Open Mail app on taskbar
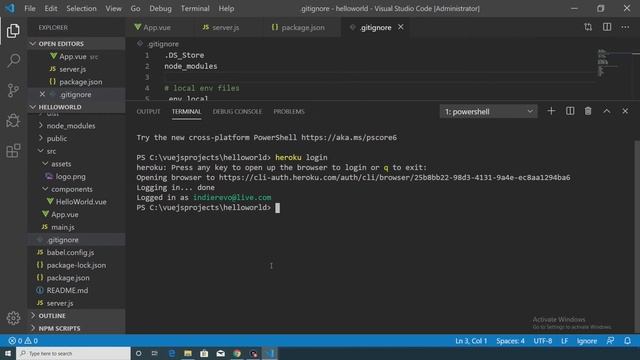The width and height of the screenshot is (640, 360). click(x=220, y=353)
